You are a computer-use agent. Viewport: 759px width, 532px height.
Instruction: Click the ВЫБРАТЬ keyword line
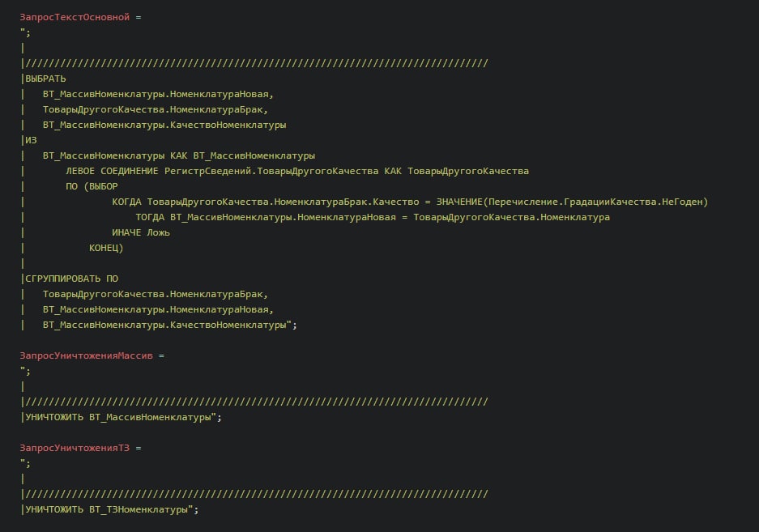click(45, 79)
